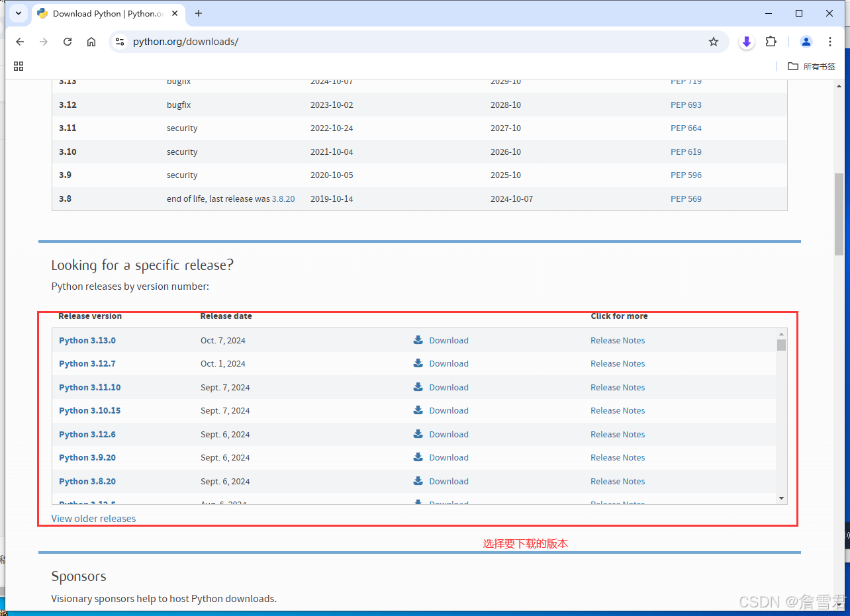This screenshot has height=616, width=850.
Task: Open Release Notes for Python 3.8.20
Action: tap(618, 482)
